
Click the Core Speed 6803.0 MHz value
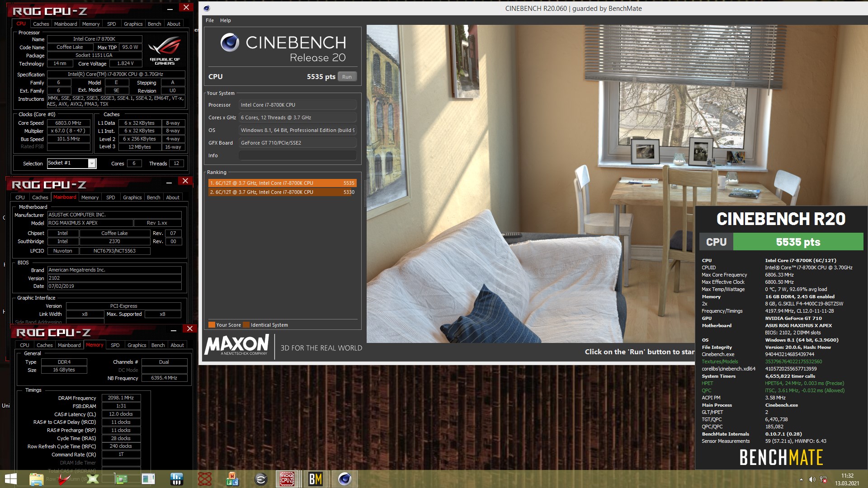[68, 123]
